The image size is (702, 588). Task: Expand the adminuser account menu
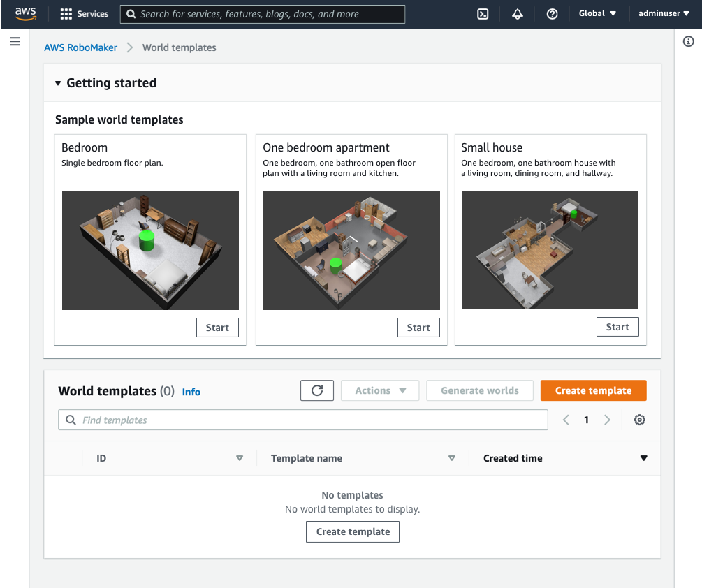pos(664,14)
